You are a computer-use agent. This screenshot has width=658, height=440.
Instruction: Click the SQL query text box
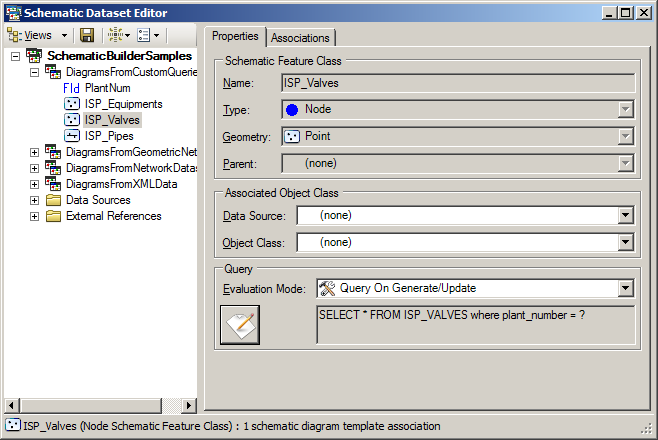[474, 325]
